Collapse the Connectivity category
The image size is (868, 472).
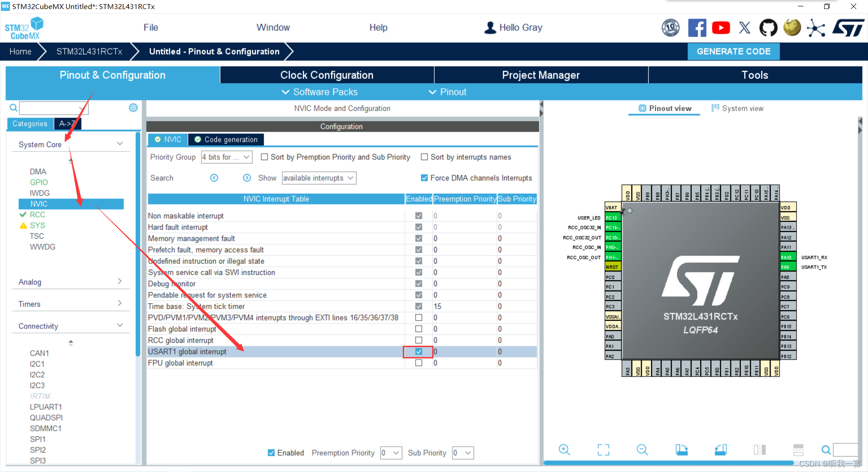[x=120, y=325]
